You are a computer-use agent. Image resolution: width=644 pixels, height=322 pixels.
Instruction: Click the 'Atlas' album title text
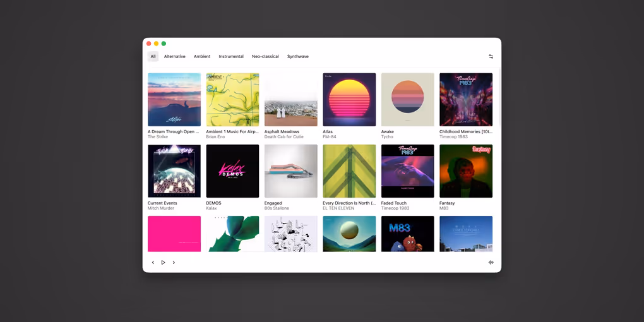point(327,132)
